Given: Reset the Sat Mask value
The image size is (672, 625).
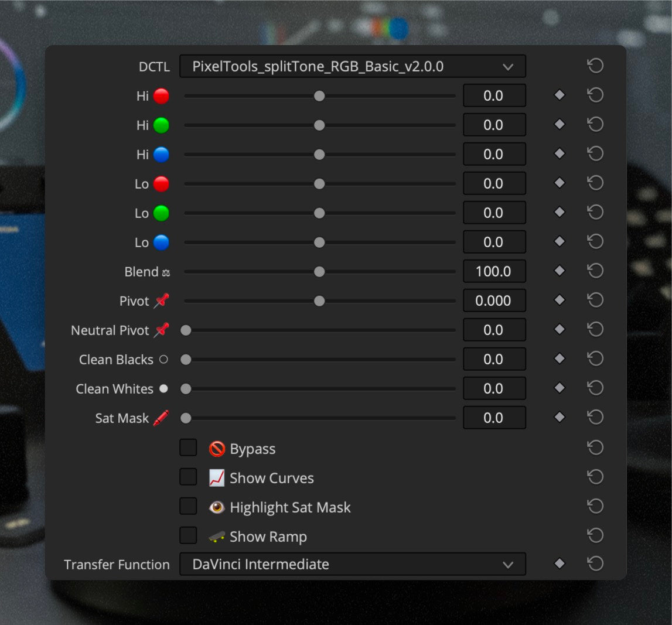Looking at the screenshot, I should (x=595, y=418).
